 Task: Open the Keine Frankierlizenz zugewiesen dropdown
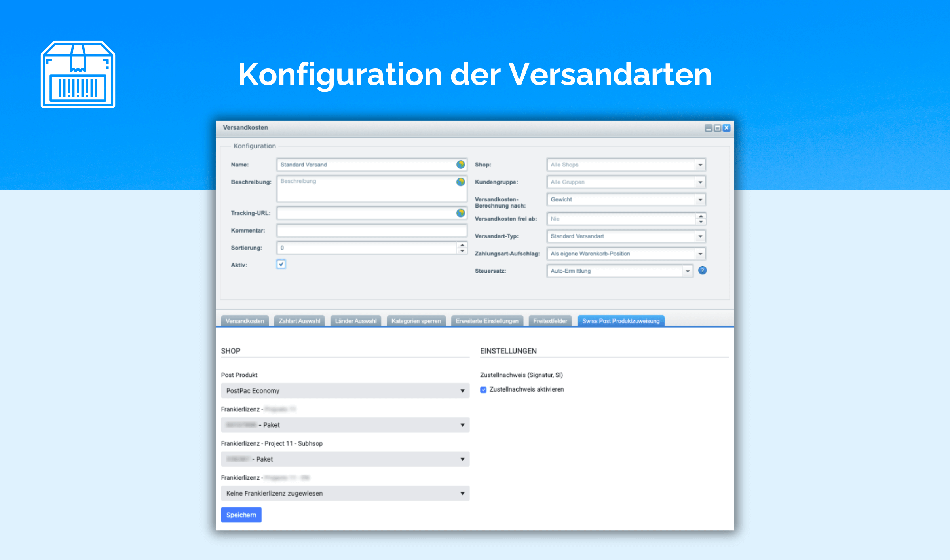pyautogui.click(x=345, y=493)
